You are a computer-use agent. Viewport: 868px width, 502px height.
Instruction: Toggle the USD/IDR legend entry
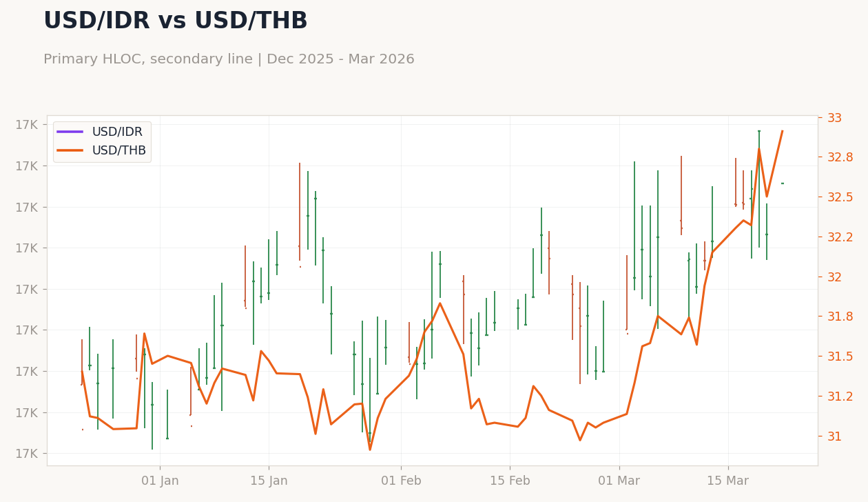(101, 132)
